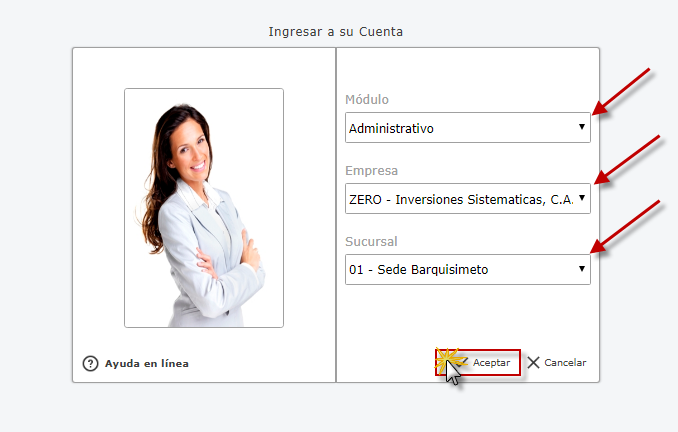This screenshot has height=432, width=678.
Task: Click the Ingresar a su Cuenta title
Action: click(x=336, y=32)
